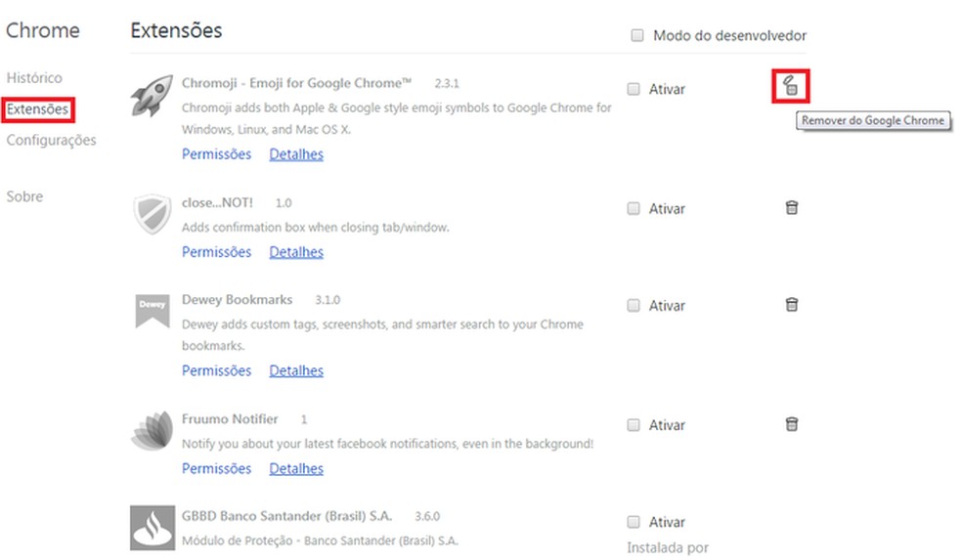The width and height of the screenshot is (962, 560).
Task: Click version number 3.1.0
Action: point(328,301)
